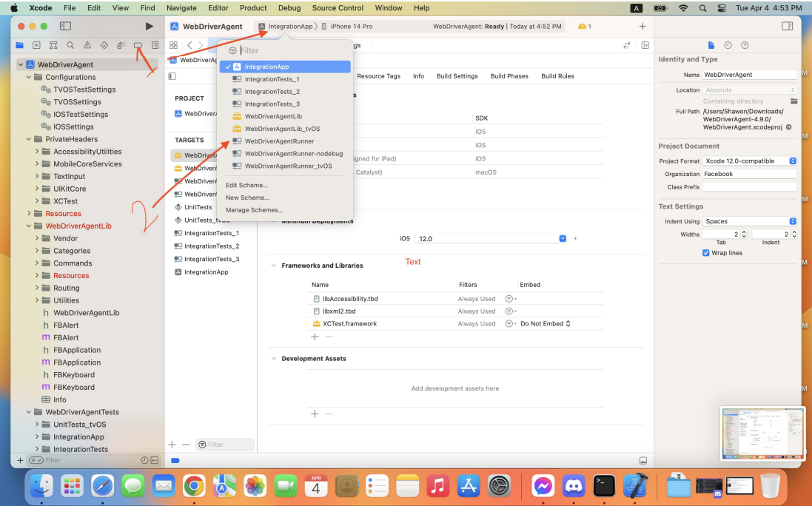This screenshot has height=506, width=812.
Task: Open Xcode from the Dock
Action: point(635,486)
